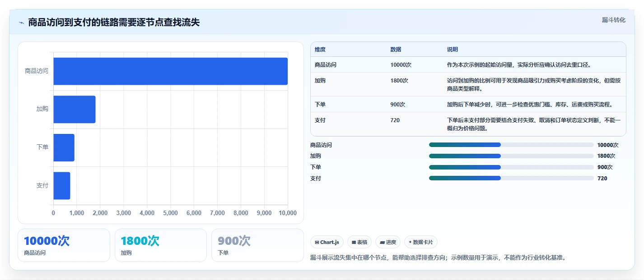Click the 下单 label in the progress list
Screen dimensions: 644x280
tap(316, 167)
